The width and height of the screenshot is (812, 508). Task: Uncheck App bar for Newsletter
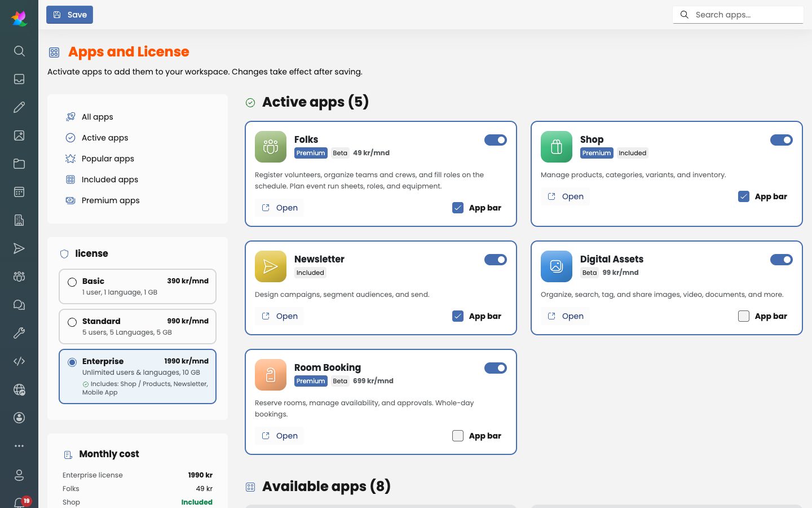[x=458, y=316]
